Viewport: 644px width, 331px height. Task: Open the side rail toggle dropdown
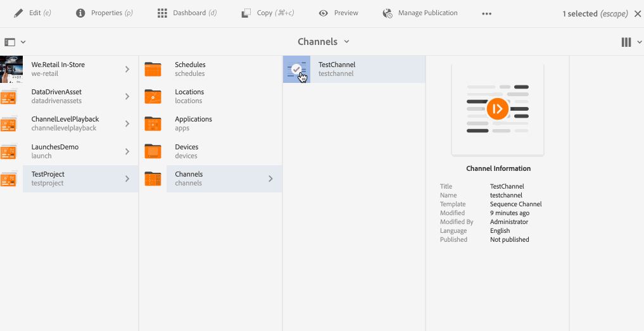click(15, 42)
